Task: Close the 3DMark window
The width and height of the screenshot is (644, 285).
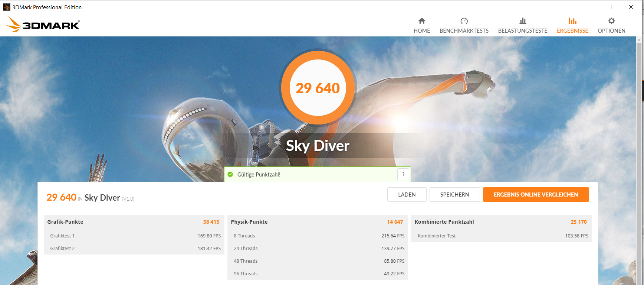Action: coord(631,7)
